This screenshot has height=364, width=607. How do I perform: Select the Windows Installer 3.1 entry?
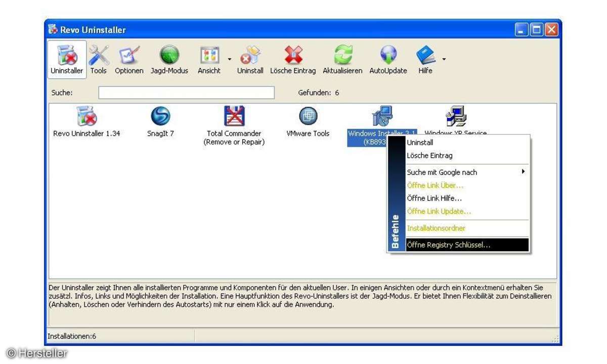click(x=382, y=126)
